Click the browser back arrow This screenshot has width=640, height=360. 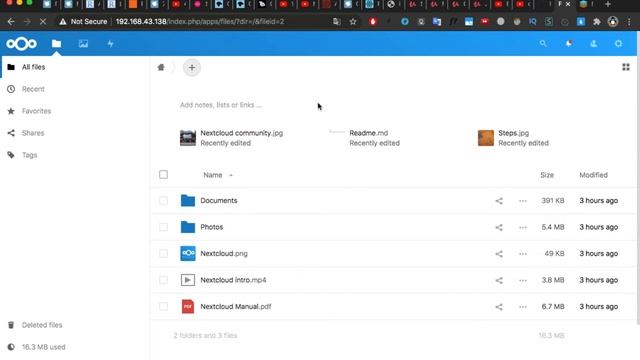[11, 22]
